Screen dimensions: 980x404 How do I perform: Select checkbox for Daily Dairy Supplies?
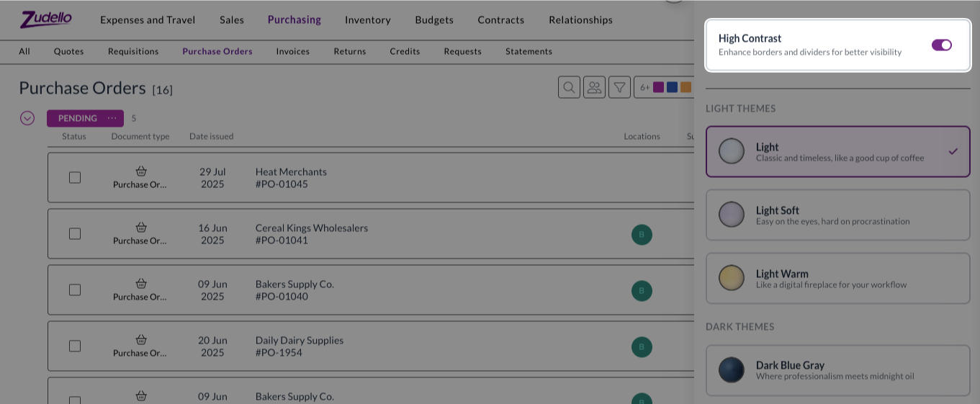(x=75, y=346)
